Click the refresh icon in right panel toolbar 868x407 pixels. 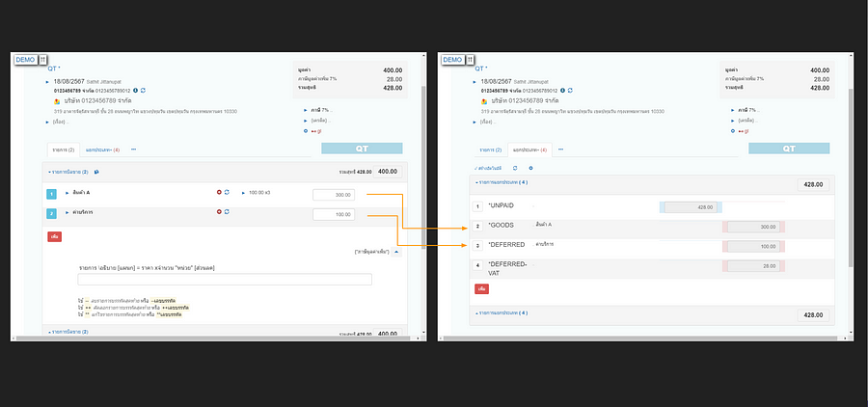[x=514, y=168]
